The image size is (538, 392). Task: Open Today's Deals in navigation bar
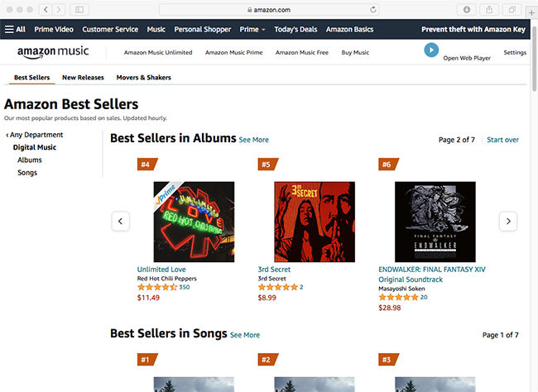click(x=296, y=29)
